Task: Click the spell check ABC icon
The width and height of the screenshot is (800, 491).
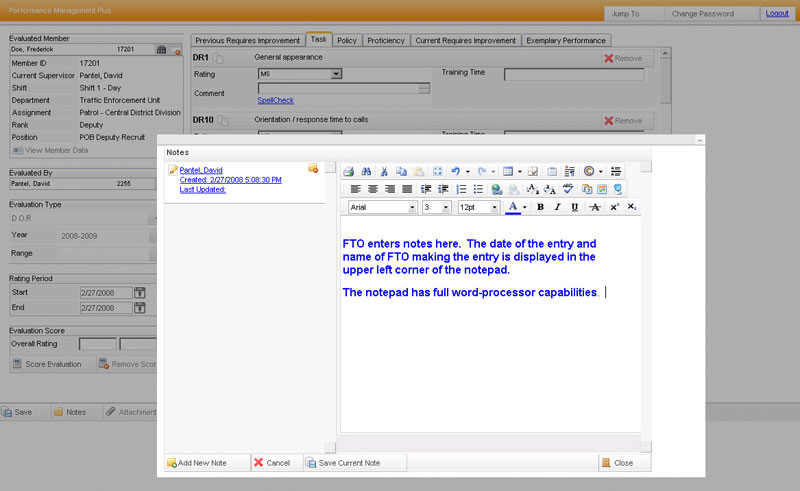Action: (567, 189)
